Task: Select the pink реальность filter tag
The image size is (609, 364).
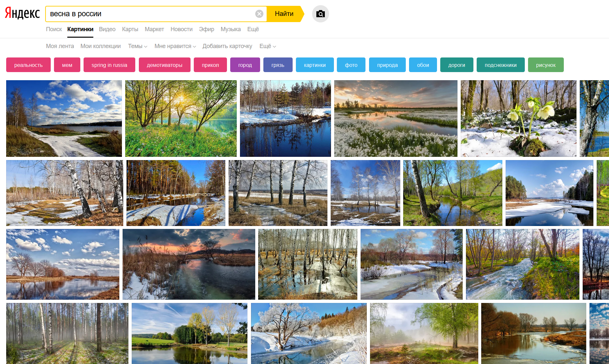Action: tap(28, 65)
